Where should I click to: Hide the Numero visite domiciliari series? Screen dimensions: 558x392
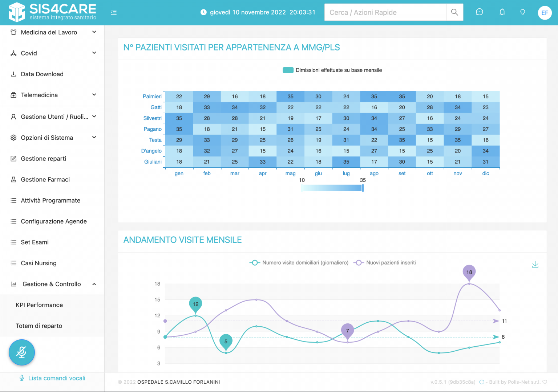[299, 263]
